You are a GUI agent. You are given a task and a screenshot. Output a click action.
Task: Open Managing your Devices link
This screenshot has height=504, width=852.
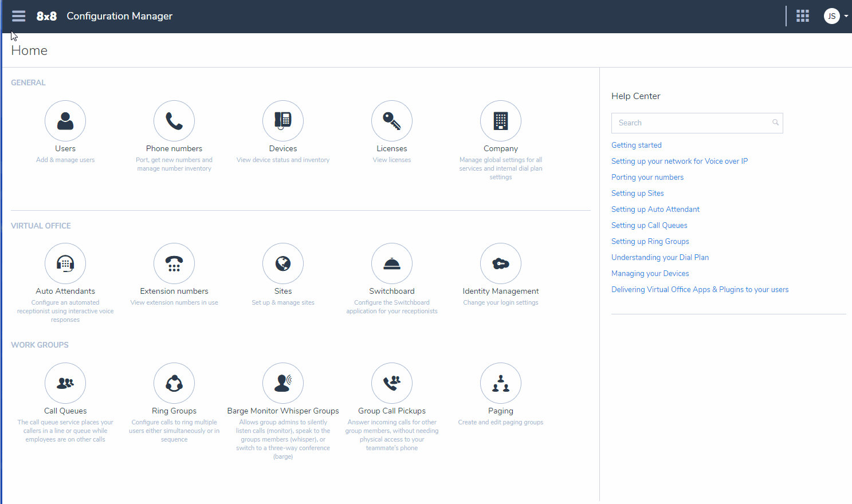click(x=650, y=274)
